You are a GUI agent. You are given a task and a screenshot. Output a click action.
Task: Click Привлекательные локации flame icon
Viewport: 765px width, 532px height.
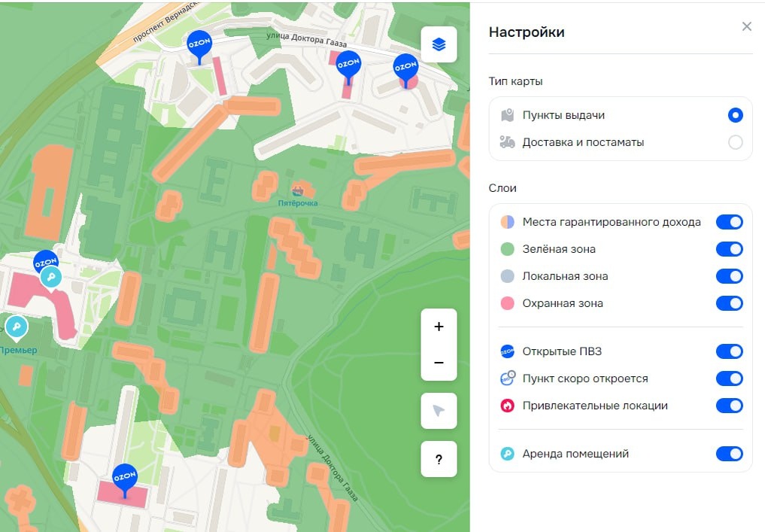(508, 406)
